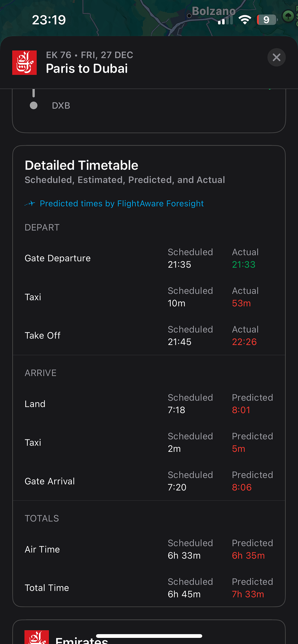Tap the predicted Land time 8:01
The image size is (298, 644).
click(x=241, y=410)
